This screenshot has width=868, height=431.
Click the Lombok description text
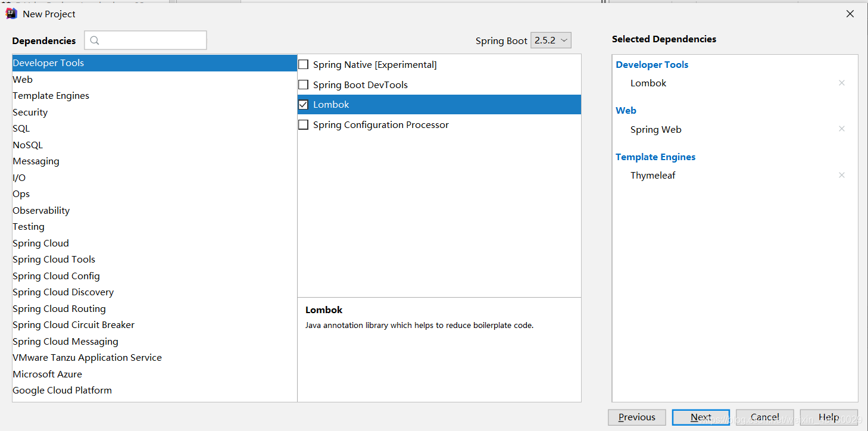(419, 326)
